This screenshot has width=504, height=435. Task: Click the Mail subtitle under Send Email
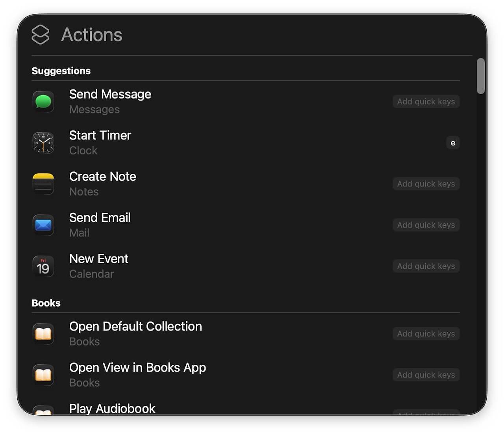(x=79, y=233)
